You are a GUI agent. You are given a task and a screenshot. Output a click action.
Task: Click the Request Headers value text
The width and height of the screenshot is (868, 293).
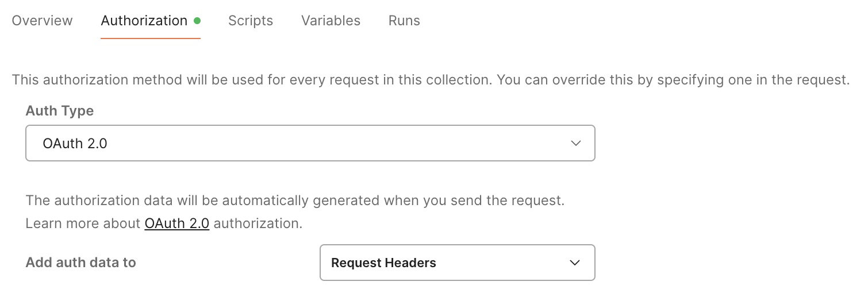383,263
